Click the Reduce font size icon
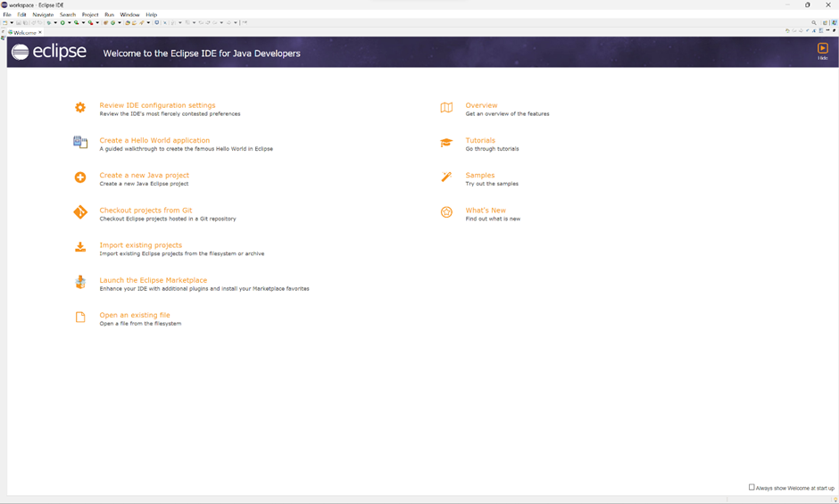The height and width of the screenshot is (504, 839). coord(808,30)
